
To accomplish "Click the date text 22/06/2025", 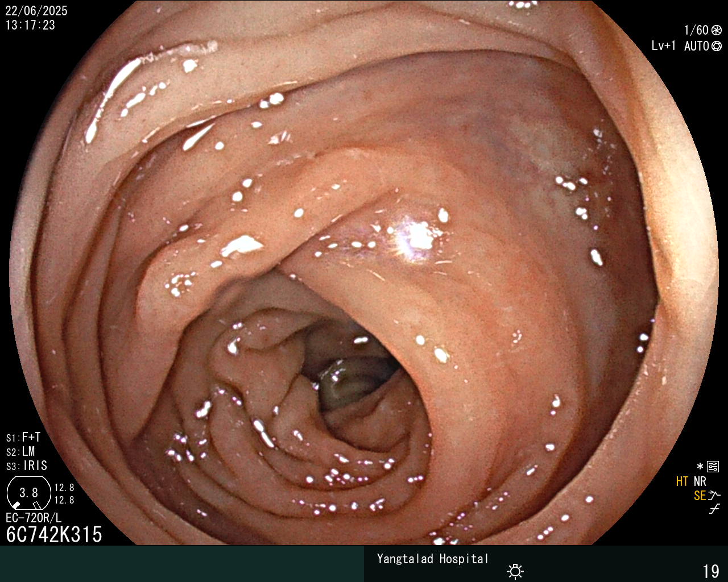I will (36, 11).
